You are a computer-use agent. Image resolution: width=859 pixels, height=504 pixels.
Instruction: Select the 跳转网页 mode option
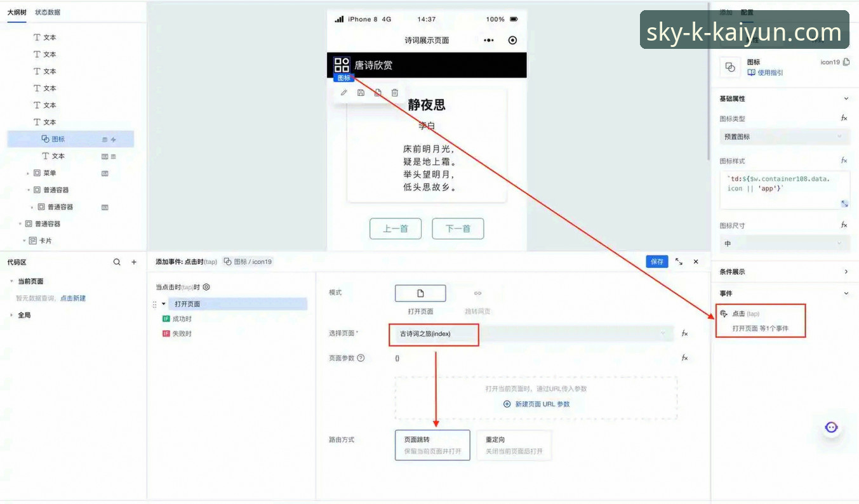(477, 293)
